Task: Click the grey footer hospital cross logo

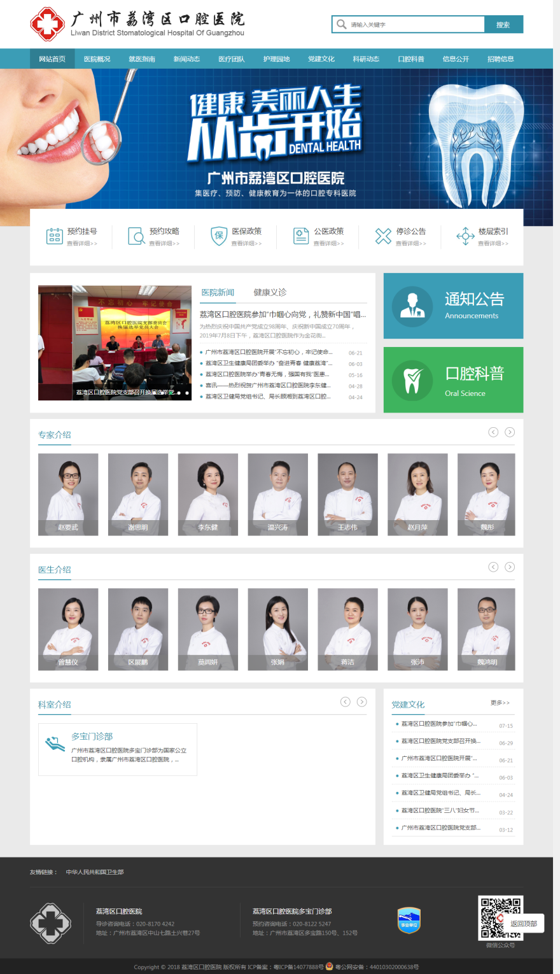Action: pyautogui.click(x=50, y=923)
